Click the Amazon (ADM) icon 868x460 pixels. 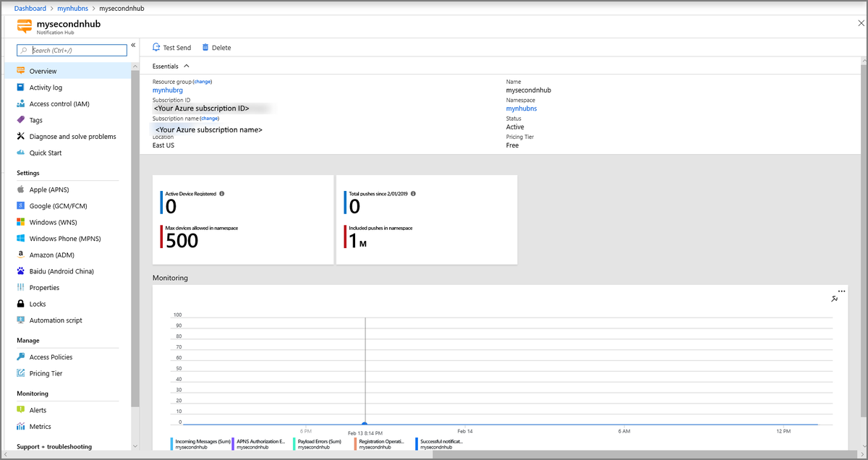(x=21, y=255)
